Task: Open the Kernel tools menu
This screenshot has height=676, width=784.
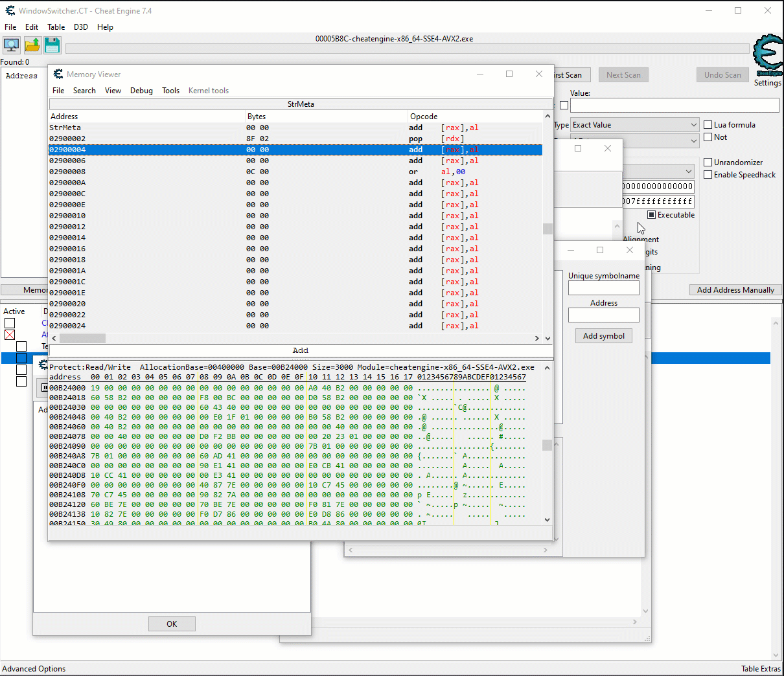Action: pyautogui.click(x=209, y=91)
